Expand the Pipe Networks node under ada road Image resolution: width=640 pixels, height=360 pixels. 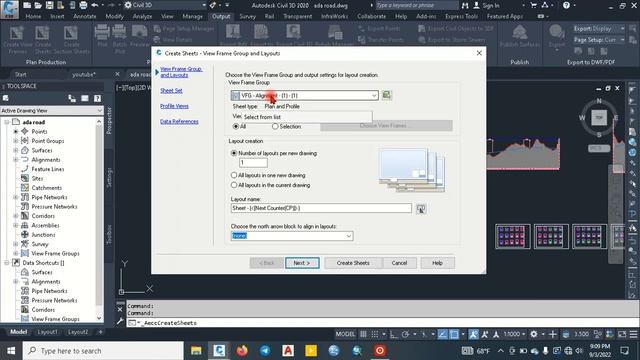pos(16,197)
